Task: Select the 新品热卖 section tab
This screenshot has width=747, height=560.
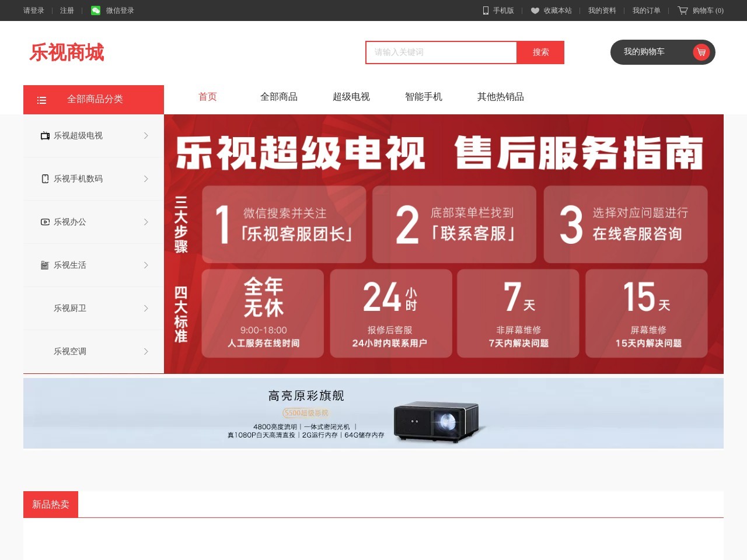Action: pyautogui.click(x=51, y=504)
